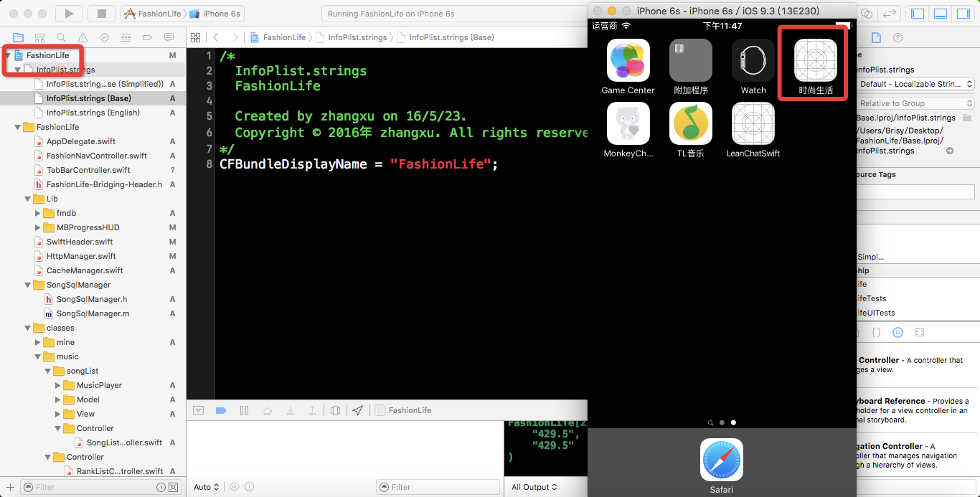The height and width of the screenshot is (497, 980).
Task: Open the Breakpoint navigator
Action: [148, 37]
